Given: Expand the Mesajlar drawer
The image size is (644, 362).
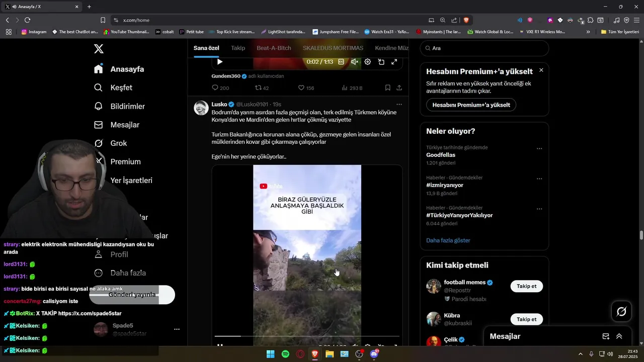Looking at the screenshot, I should coord(619,336).
